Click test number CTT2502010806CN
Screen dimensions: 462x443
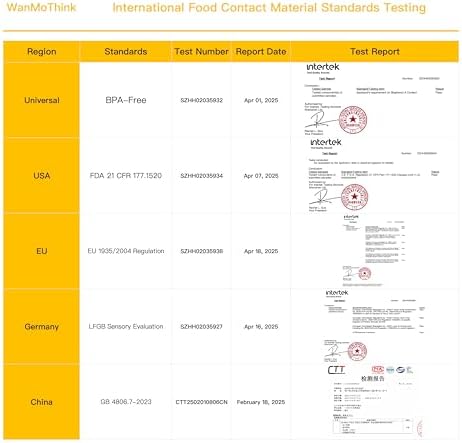(201, 402)
